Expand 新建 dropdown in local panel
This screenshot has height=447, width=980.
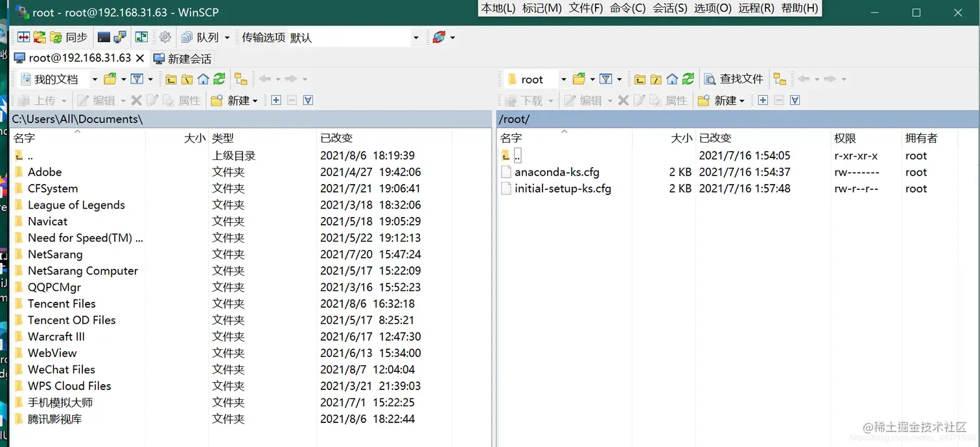(255, 100)
